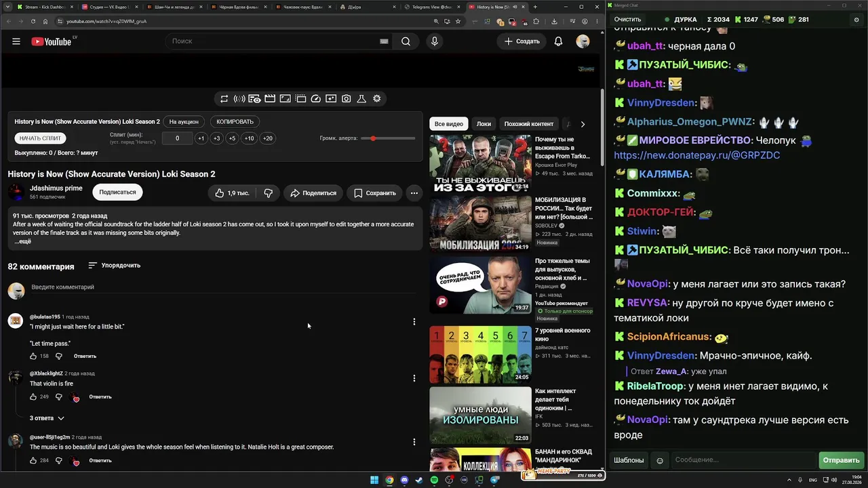Open the YouTube account avatar menu
Screen dimensions: 868x488
(x=583, y=41)
